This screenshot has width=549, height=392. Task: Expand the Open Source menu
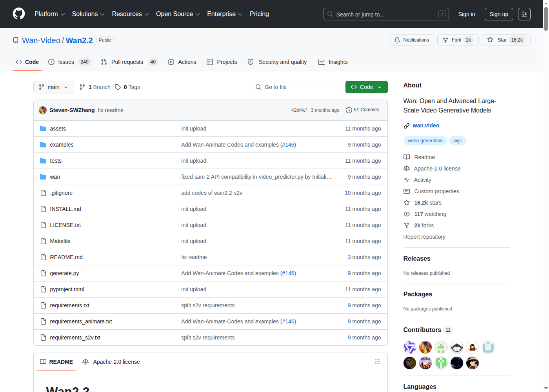[x=178, y=14]
